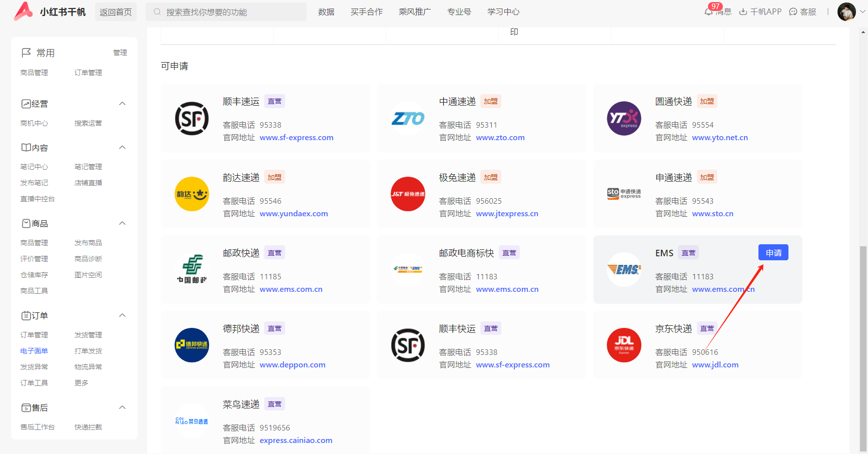This screenshot has height=454, width=868.
Task: Click the 京东快递 JDL red logo
Action: (x=624, y=345)
